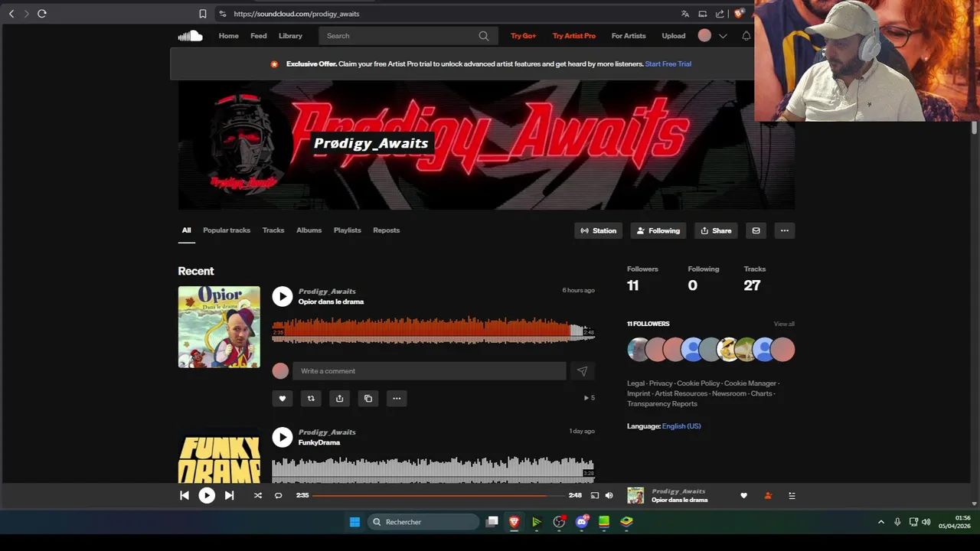The height and width of the screenshot is (551, 980).
Task: Click the Try Artist Pro link
Action: tap(574, 36)
